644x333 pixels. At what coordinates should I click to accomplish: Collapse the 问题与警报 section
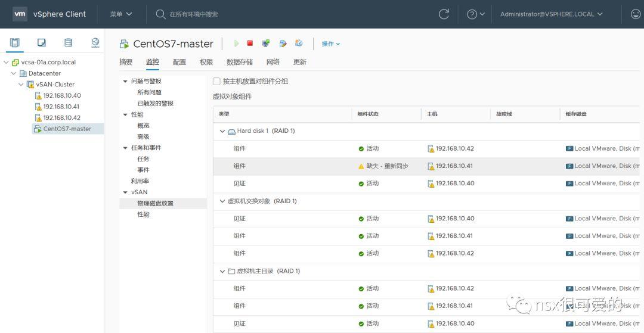[x=125, y=81]
